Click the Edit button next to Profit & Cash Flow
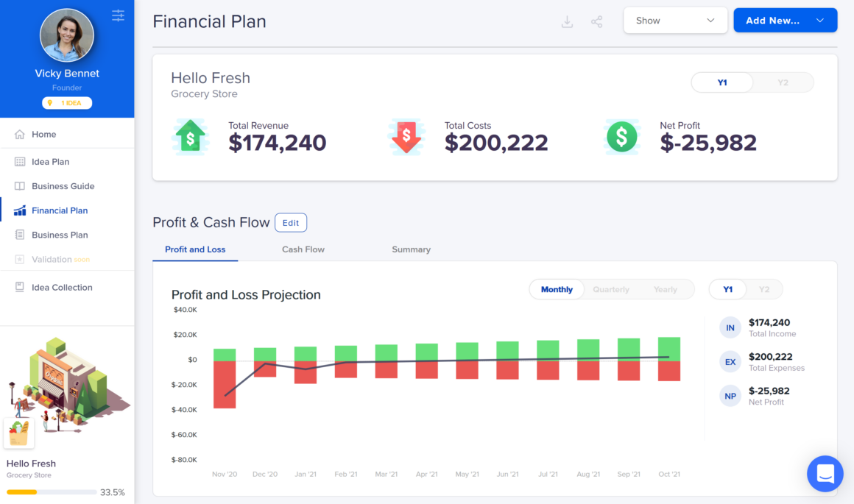 (291, 222)
